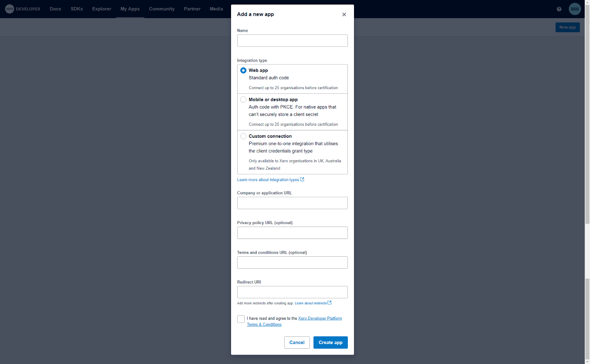Switch to the SDKs section
The image size is (590, 364).
coord(77,9)
